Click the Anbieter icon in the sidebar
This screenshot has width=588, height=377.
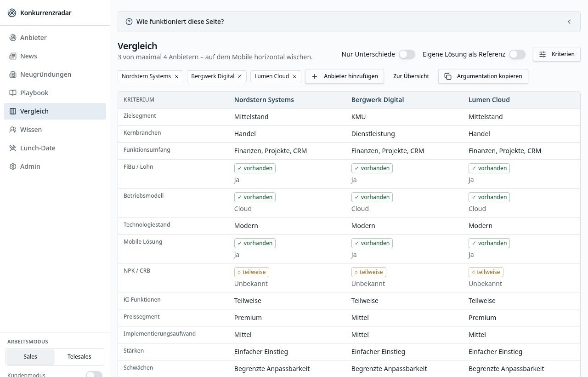(13, 38)
